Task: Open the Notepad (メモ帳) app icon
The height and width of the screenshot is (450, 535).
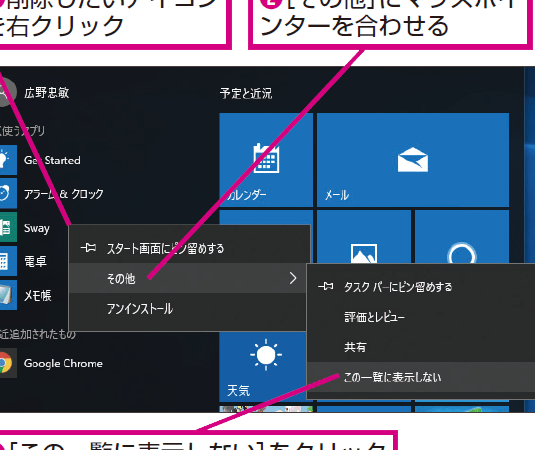Action: point(8,295)
